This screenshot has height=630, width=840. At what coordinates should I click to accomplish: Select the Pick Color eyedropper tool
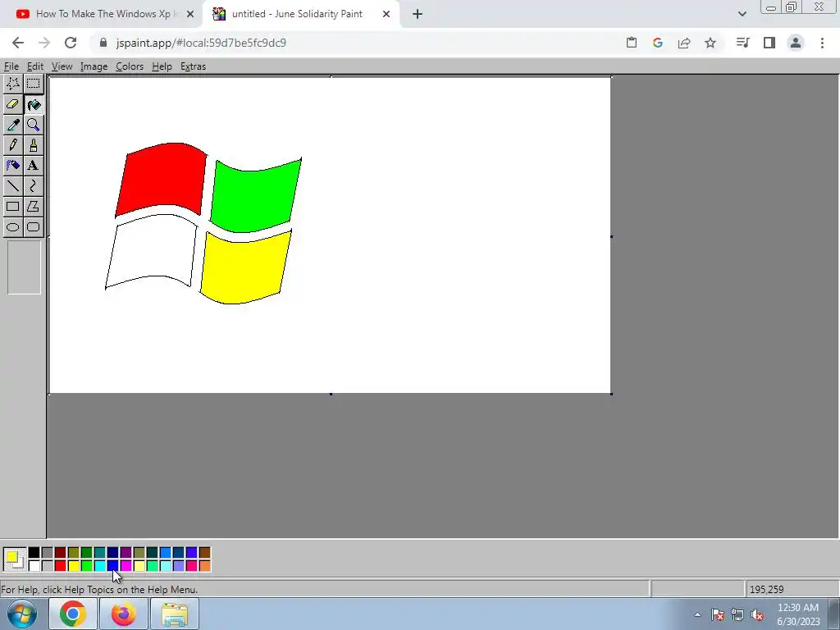pos(13,125)
